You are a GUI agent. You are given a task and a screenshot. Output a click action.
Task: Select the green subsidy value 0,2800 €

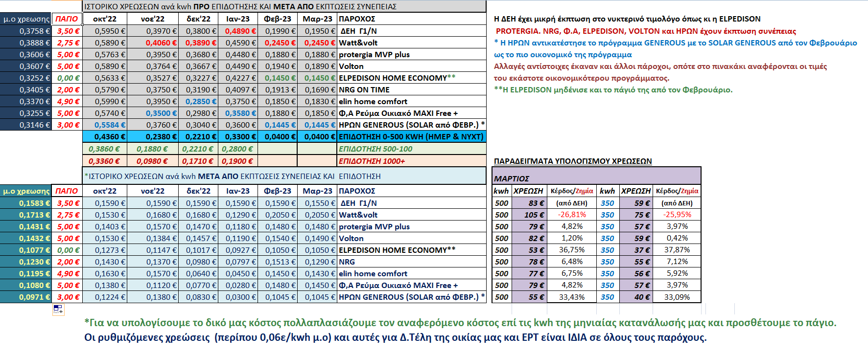[238, 149]
